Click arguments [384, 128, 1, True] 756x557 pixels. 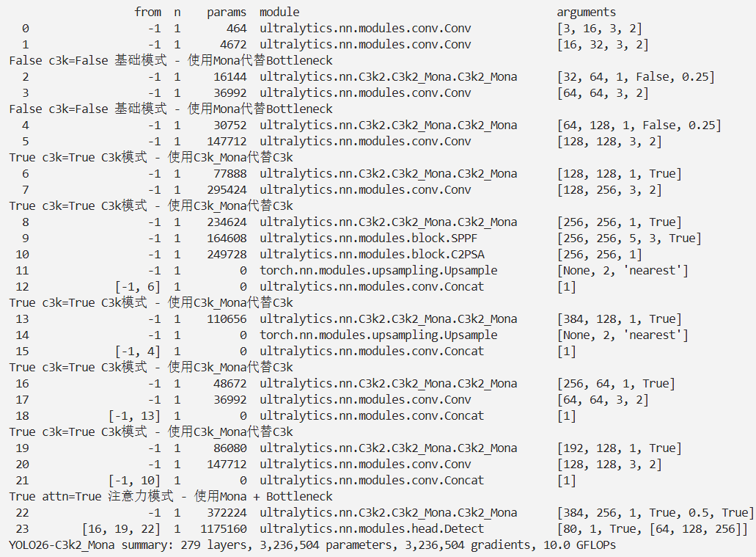(619, 319)
